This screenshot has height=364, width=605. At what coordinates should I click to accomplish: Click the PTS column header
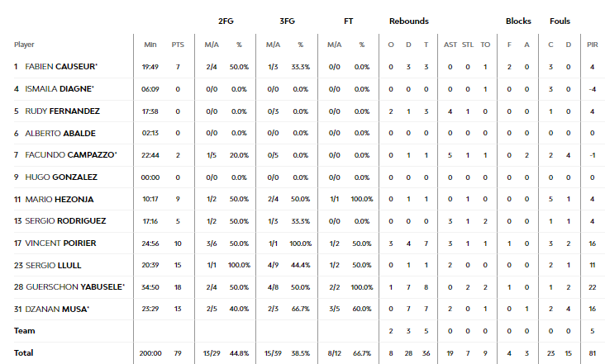[178, 45]
